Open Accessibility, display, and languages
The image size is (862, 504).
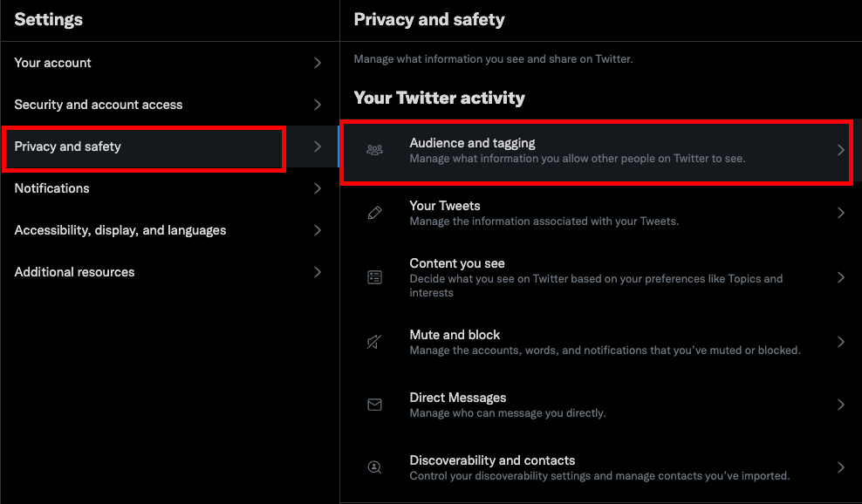pos(170,229)
